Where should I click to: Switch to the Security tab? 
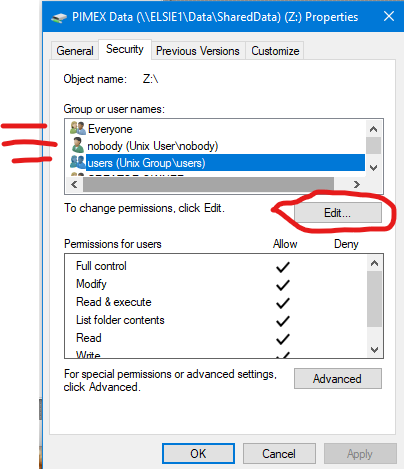click(x=125, y=49)
